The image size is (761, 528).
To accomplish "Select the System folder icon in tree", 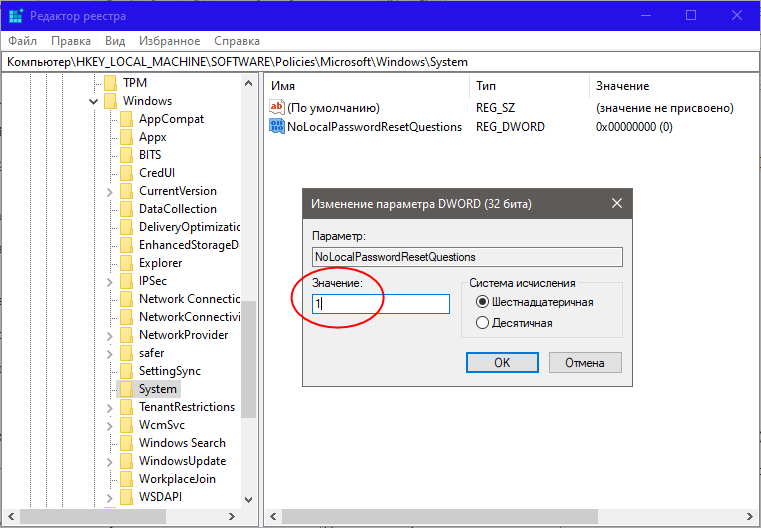I will (126, 389).
